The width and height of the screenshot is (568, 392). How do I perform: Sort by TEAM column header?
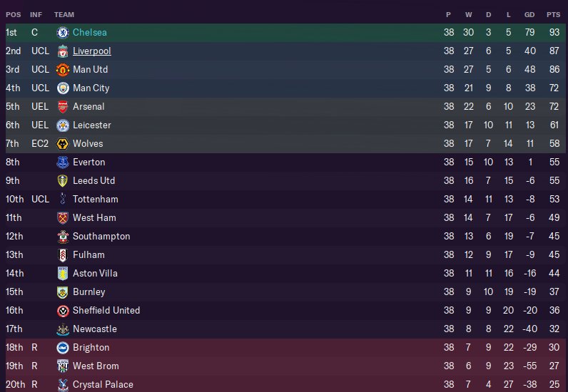[64, 14]
